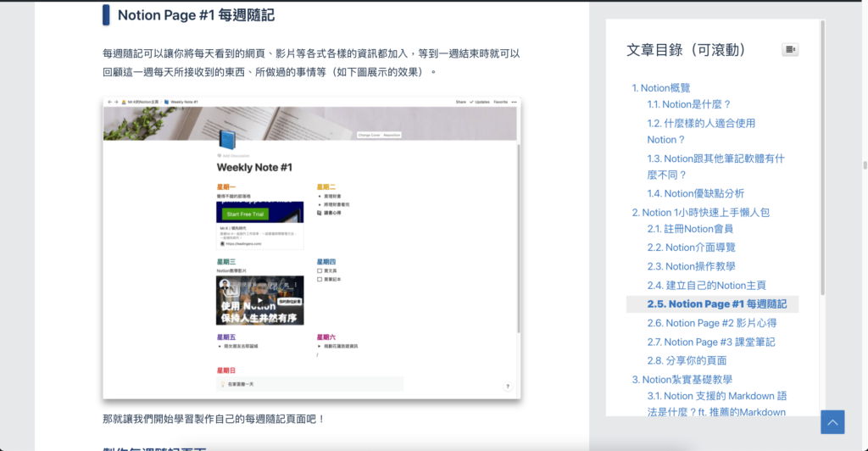This screenshot has height=451, width=868.
Task: Click Updates in the Notion screenshot top bar
Action: coord(480,102)
